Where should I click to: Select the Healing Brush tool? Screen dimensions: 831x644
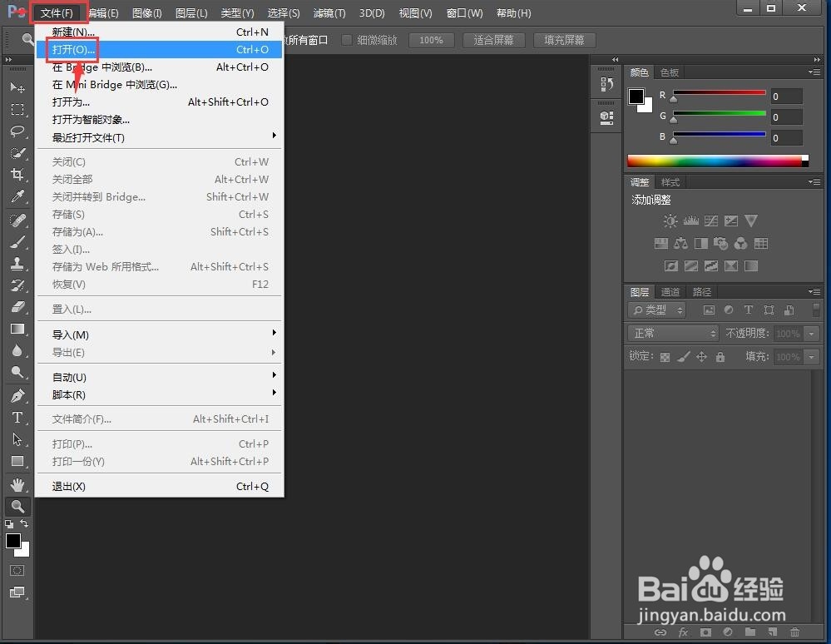click(x=17, y=220)
